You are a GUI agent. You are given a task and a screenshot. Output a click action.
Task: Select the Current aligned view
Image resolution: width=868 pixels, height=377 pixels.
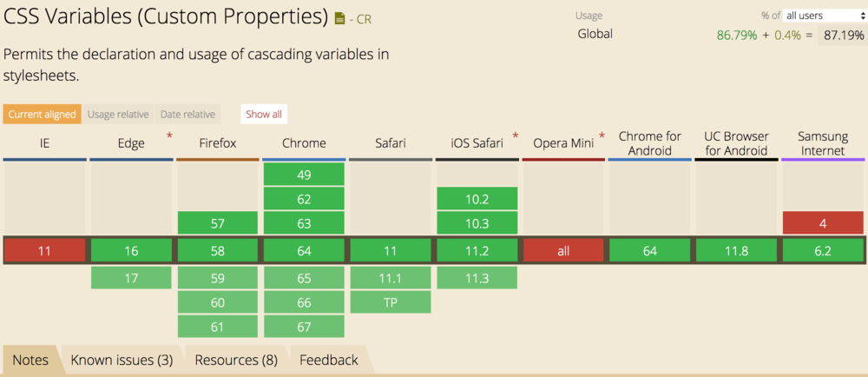click(x=42, y=115)
